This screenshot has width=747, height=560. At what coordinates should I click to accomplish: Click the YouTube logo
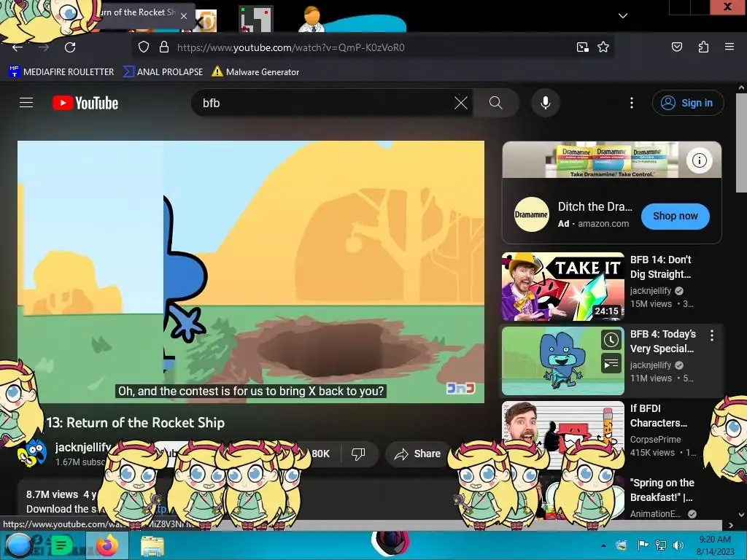point(85,103)
